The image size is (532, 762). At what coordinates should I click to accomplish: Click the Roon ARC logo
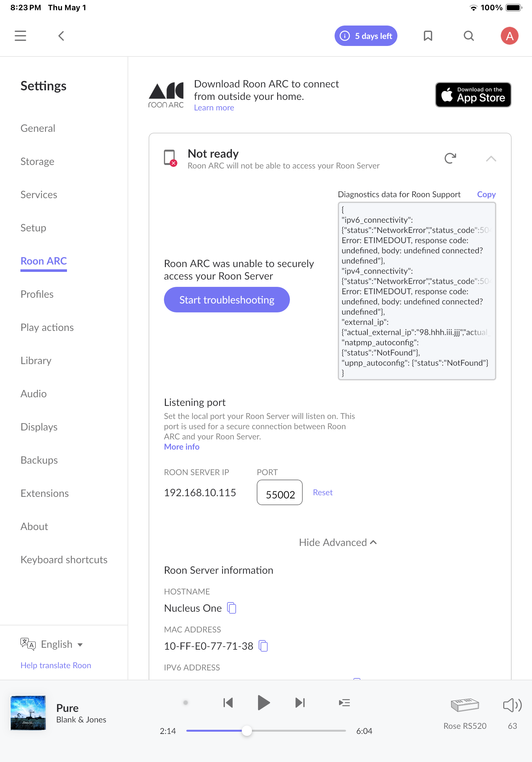(x=166, y=95)
